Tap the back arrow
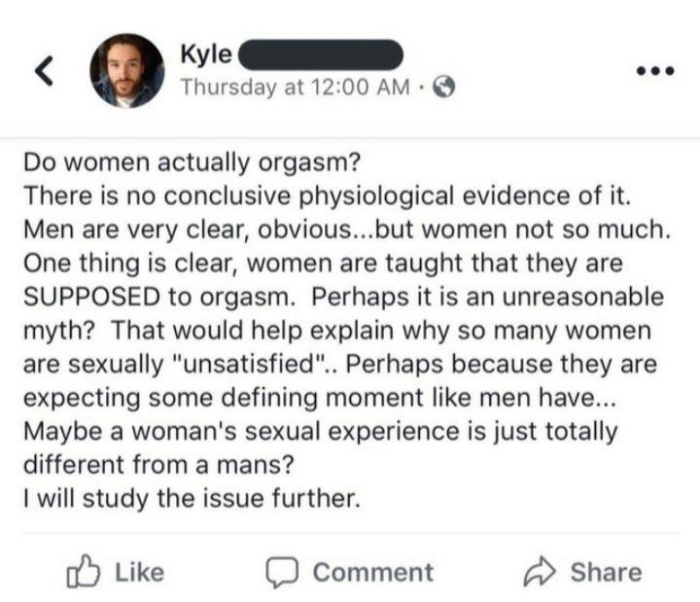Viewport: 700px width, 602px height. coord(45,70)
